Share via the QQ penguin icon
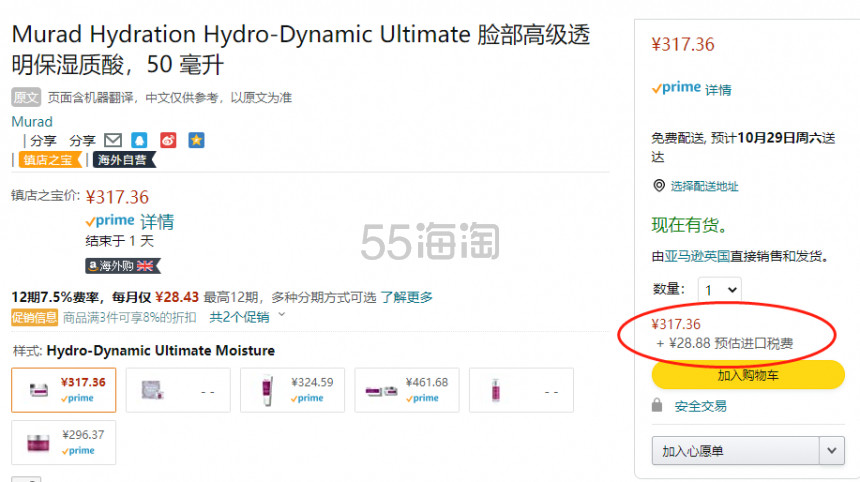Screen dimensions: 860x482 (139, 140)
